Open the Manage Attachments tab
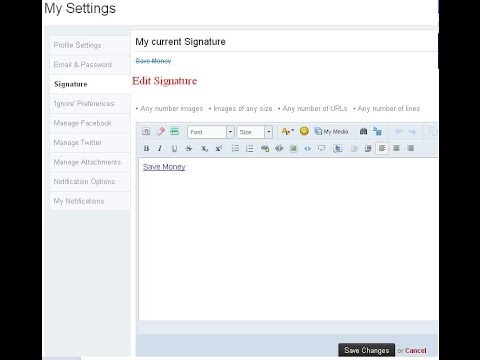The image size is (480, 360). [90, 162]
